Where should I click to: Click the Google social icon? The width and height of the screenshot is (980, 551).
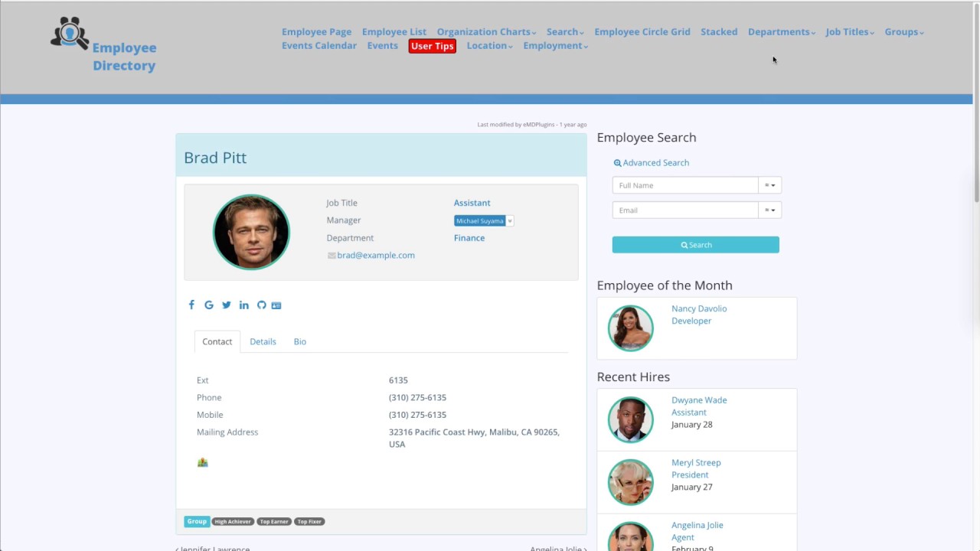pyautogui.click(x=209, y=305)
